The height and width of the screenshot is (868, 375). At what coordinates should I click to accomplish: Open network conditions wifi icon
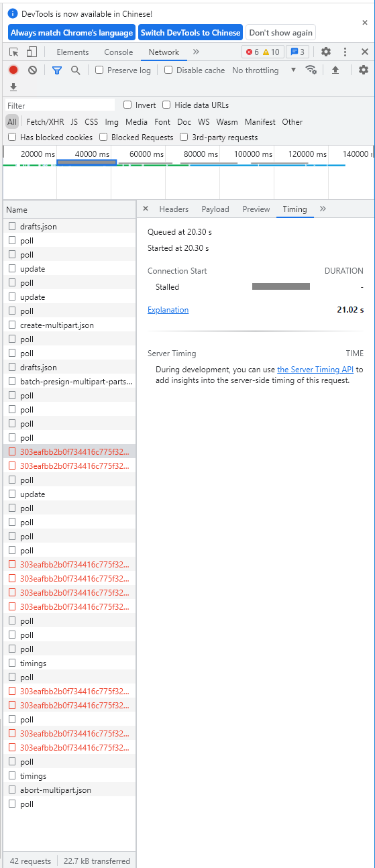(x=311, y=70)
